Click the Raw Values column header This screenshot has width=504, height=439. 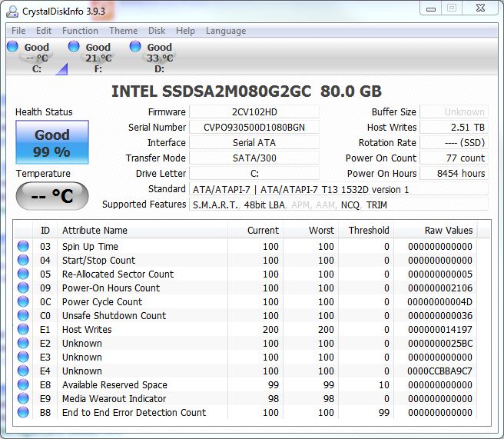pos(436,231)
